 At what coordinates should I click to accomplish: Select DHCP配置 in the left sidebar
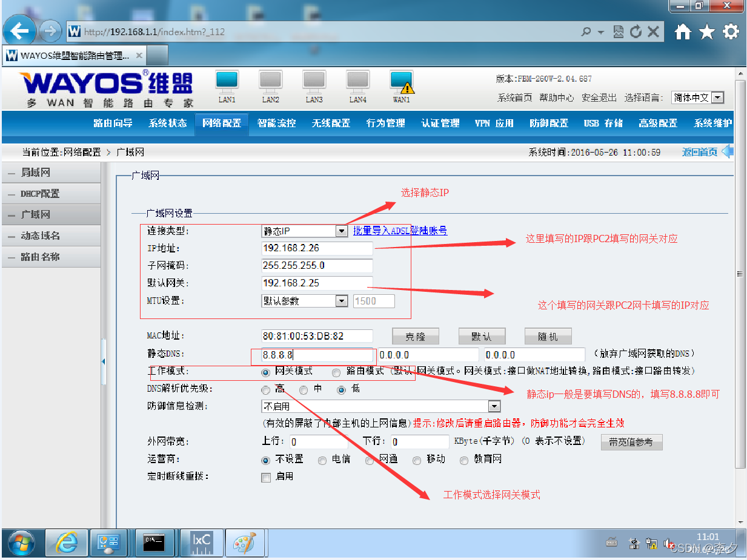40,194
